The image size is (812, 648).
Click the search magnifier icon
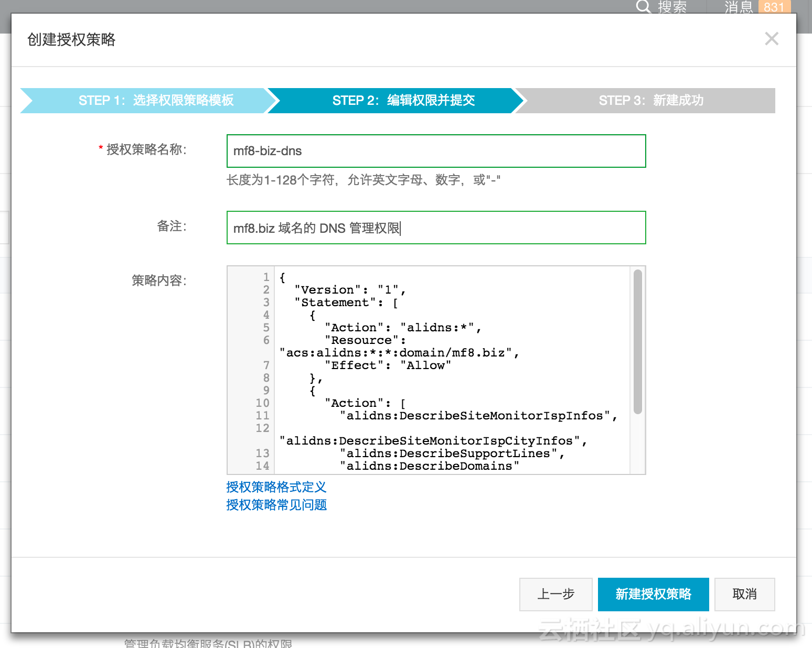click(x=643, y=6)
